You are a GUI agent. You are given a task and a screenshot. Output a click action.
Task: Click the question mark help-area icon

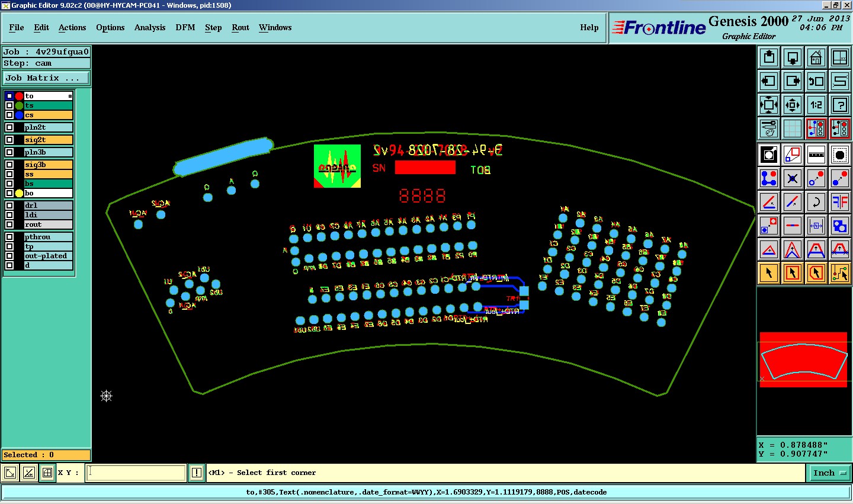tap(840, 105)
